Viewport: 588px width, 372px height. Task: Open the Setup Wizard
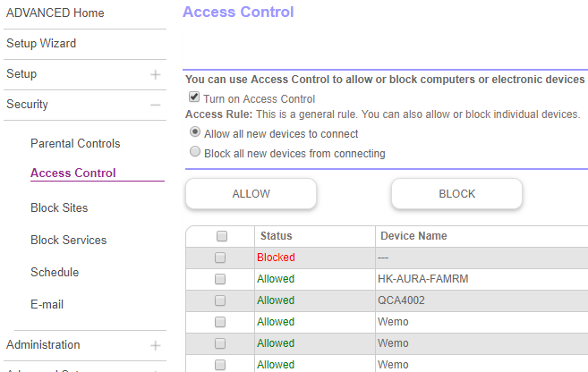[41, 44]
